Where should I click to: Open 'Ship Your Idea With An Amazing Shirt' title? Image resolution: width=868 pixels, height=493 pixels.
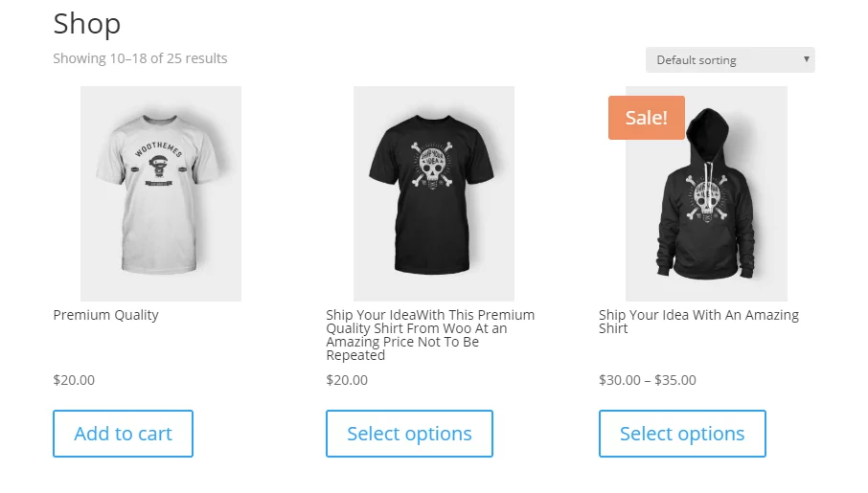coord(698,322)
